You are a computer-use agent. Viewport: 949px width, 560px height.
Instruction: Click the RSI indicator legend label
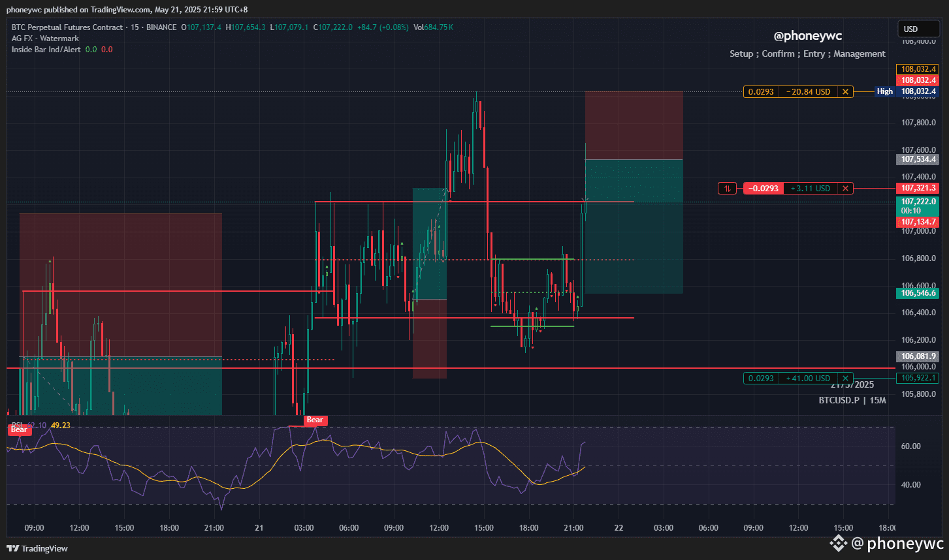tap(18, 426)
